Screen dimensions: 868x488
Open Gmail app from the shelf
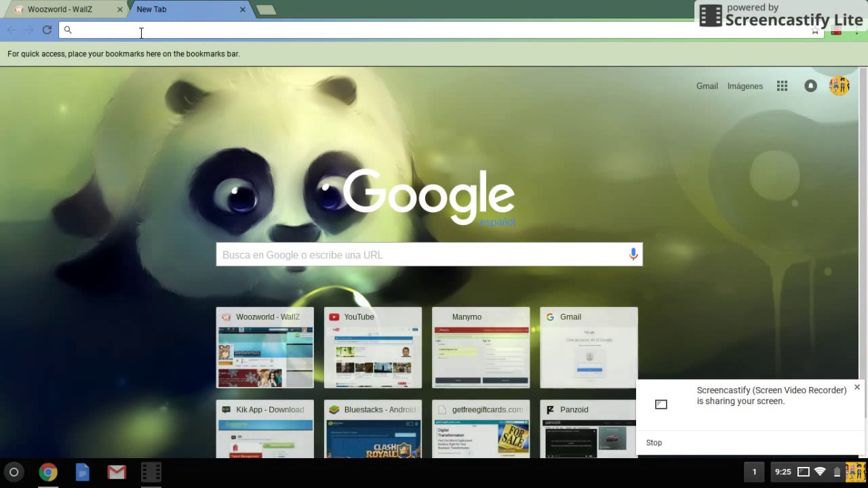(x=117, y=472)
